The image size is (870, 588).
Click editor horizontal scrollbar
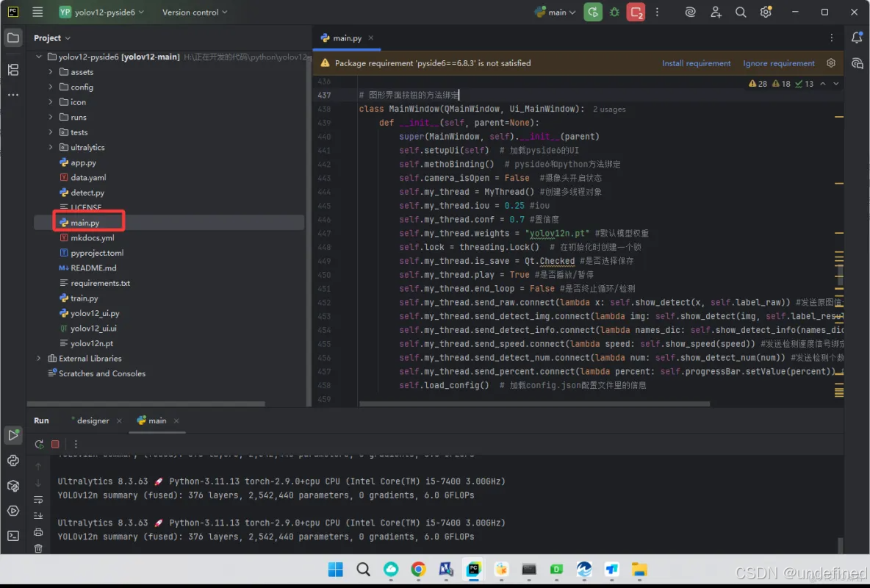[534, 404]
